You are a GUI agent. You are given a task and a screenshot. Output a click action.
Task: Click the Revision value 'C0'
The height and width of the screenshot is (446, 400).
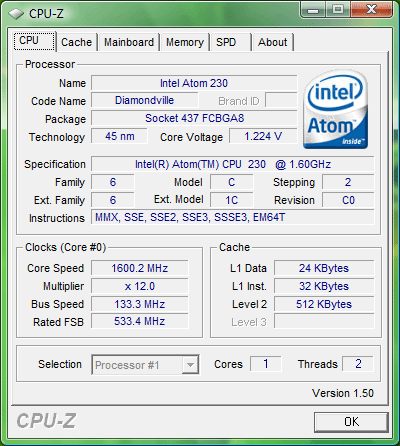tap(348, 200)
